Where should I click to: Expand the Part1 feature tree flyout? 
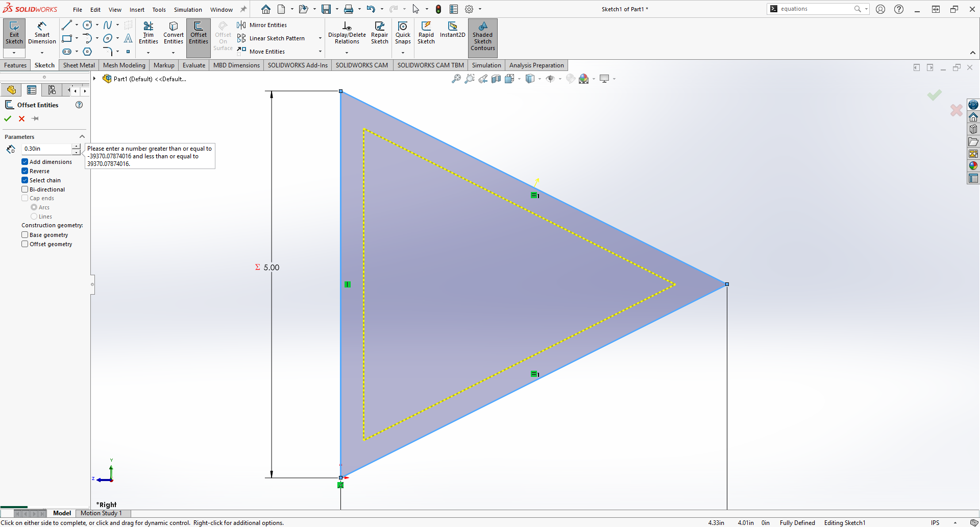[x=94, y=79]
